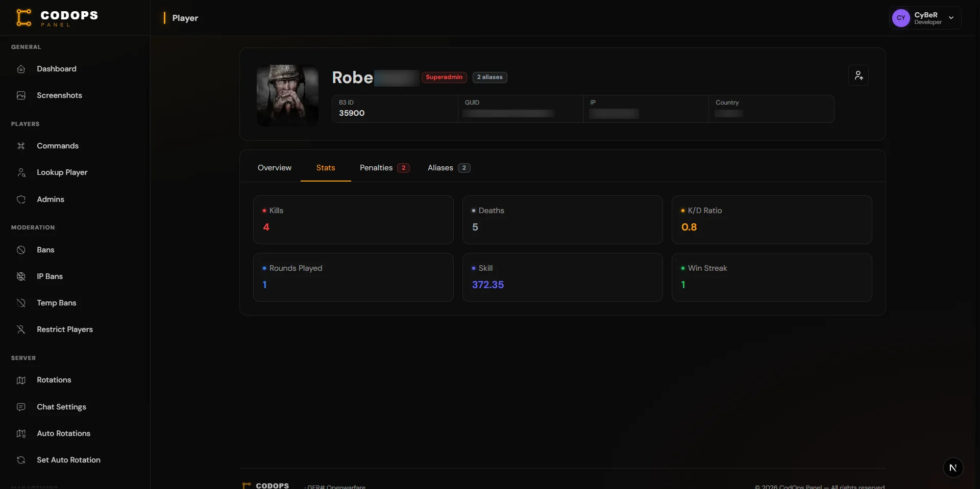This screenshot has height=489, width=980.
Task: Expand the CyBeR account dropdown chevron
Action: [951, 18]
